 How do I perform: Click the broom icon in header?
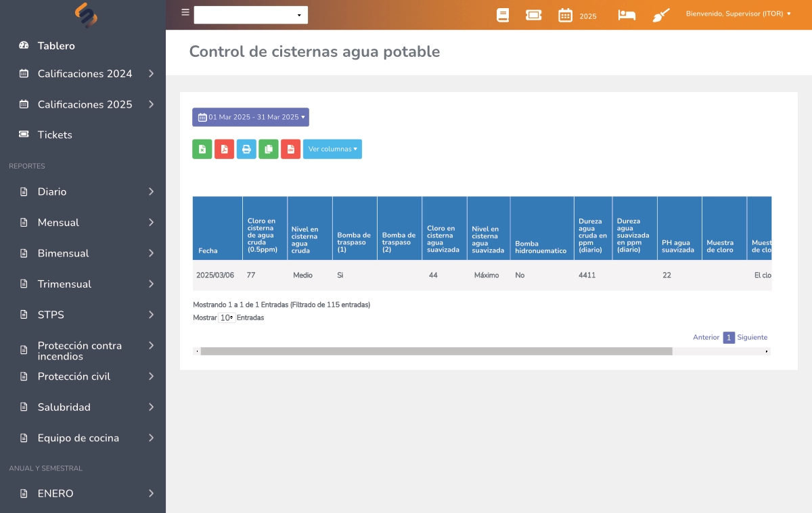point(661,15)
